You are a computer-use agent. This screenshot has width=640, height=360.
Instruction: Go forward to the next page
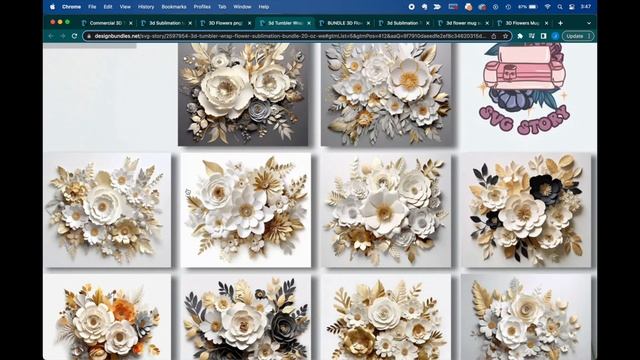(62, 36)
